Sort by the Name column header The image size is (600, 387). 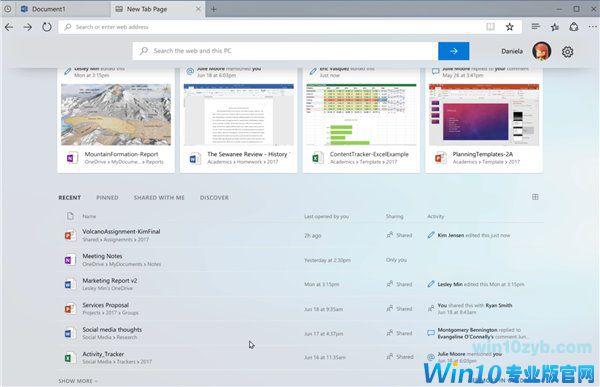(89, 216)
